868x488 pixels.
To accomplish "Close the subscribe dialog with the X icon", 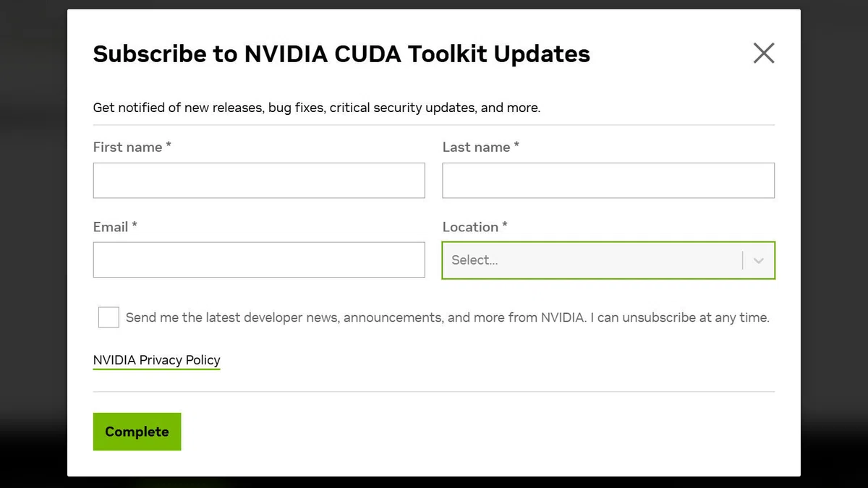I will point(764,53).
